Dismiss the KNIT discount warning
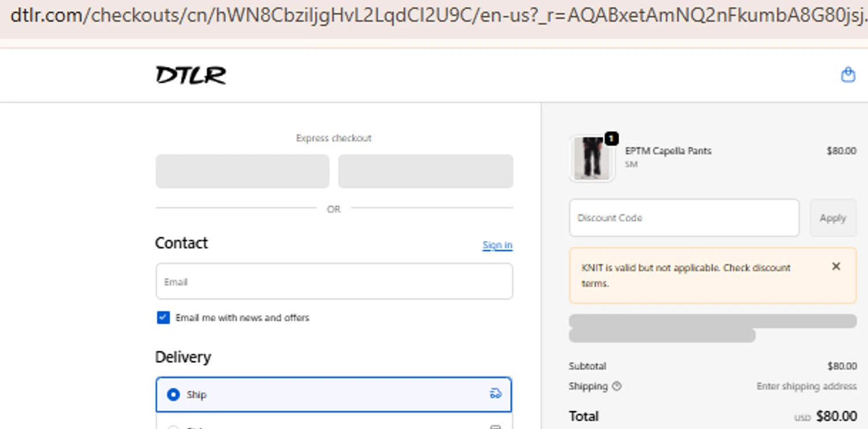 pos(836,266)
